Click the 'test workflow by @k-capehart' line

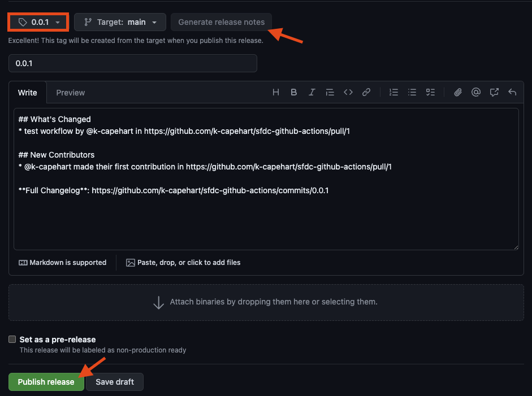click(184, 131)
